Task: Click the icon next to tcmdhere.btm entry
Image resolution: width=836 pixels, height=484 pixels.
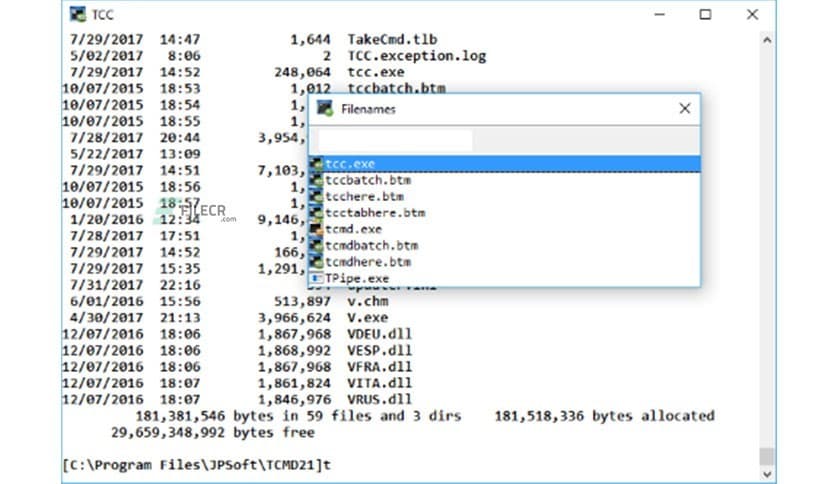Action: [x=317, y=262]
